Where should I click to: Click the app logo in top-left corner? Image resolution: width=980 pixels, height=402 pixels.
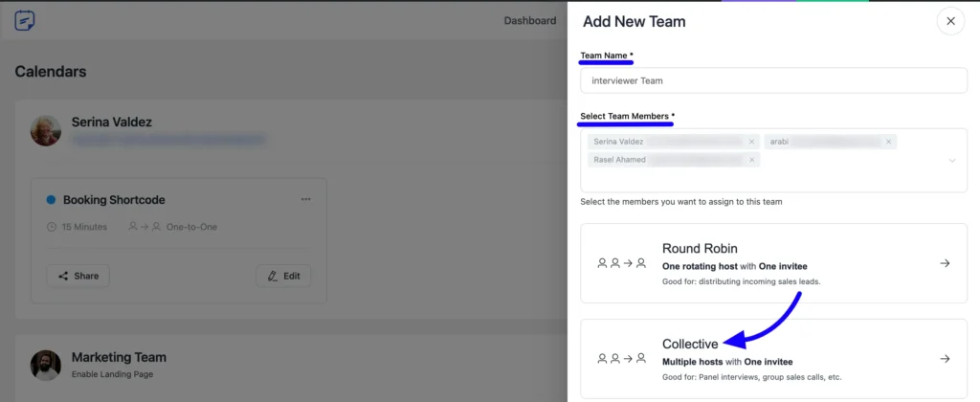point(26,20)
